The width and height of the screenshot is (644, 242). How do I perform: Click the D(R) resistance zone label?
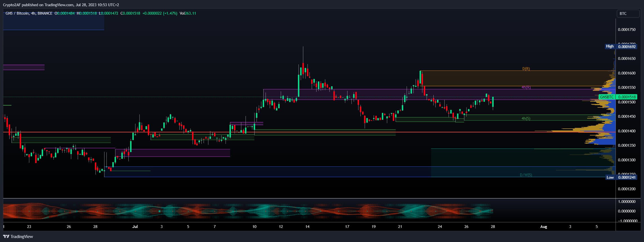(x=526, y=69)
